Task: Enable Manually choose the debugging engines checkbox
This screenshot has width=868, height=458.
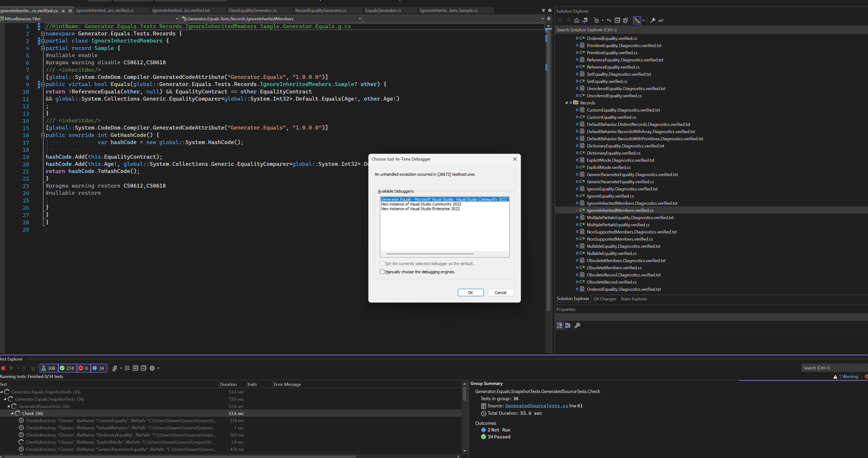Action: tap(382, 272)
